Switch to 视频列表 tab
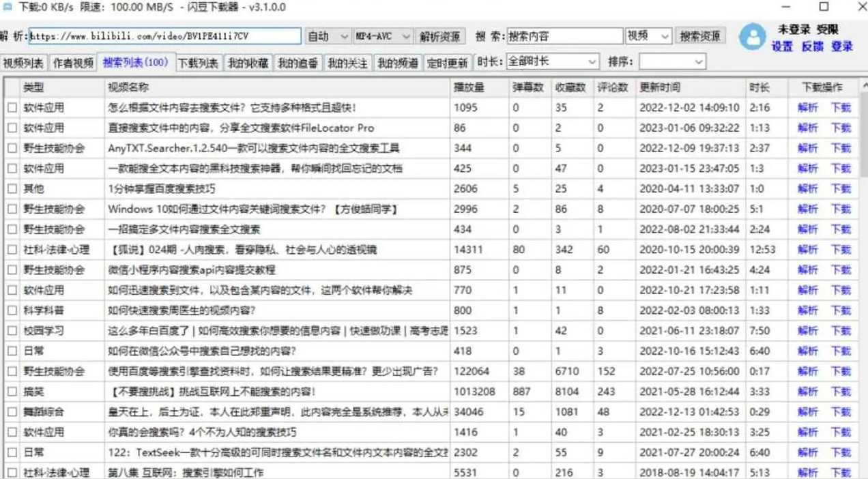The image size is (868, 479). [x=24, y=63]
